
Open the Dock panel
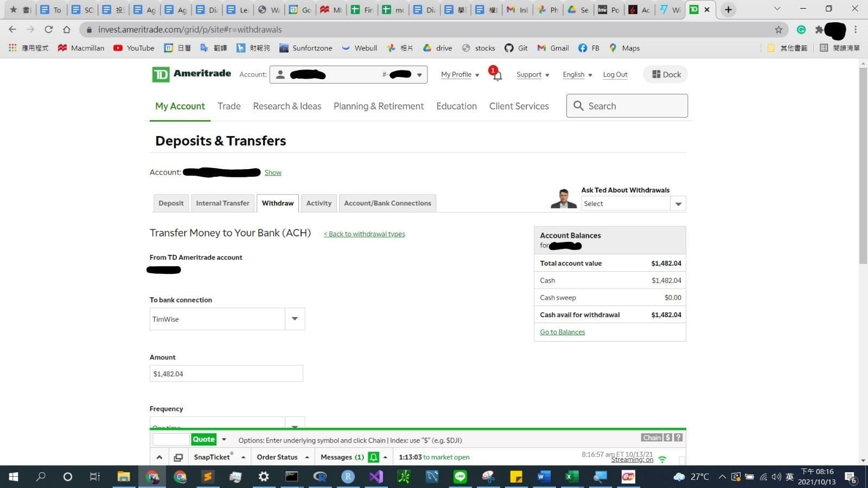[x=666, y=74]
